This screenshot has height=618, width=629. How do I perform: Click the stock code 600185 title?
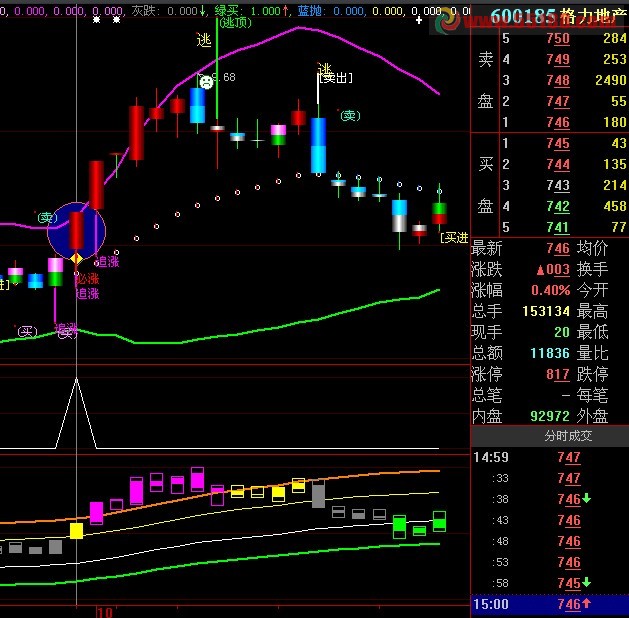(523, 15)
